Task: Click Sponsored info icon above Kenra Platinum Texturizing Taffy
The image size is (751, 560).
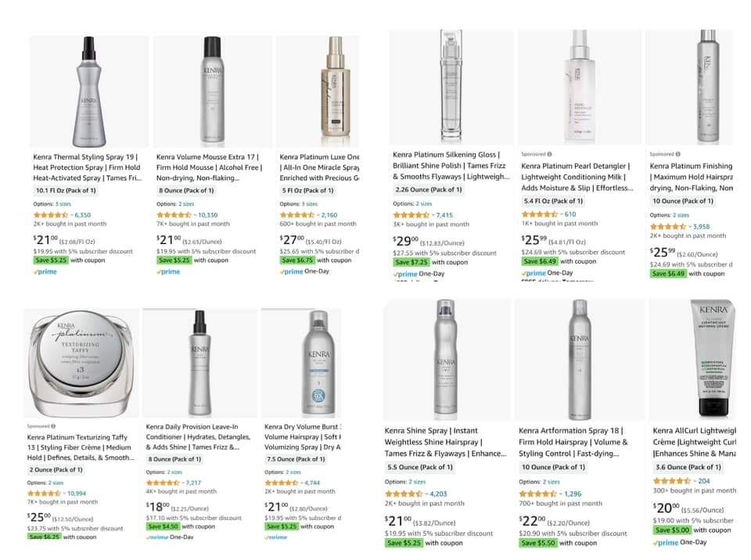Action: pos(56,426)
